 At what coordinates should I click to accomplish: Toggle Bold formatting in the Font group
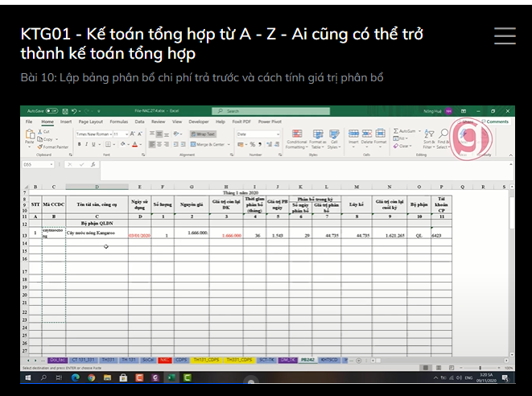point(80,144)
